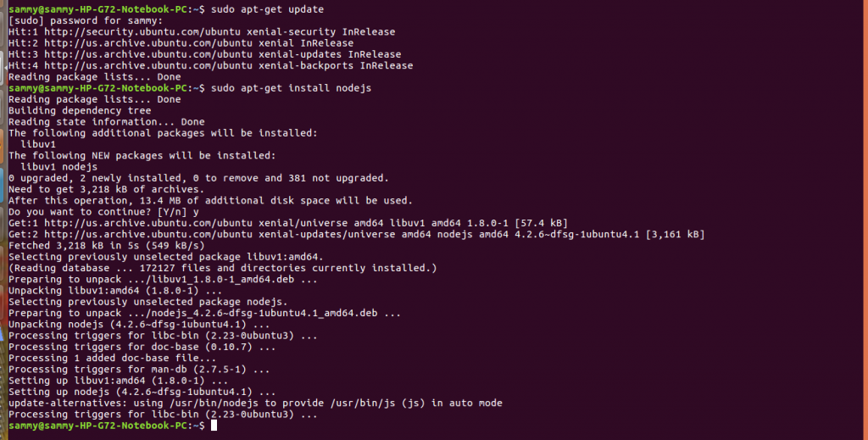Click the '[Y/n]' confirmation prompt text

click(172, 212)
